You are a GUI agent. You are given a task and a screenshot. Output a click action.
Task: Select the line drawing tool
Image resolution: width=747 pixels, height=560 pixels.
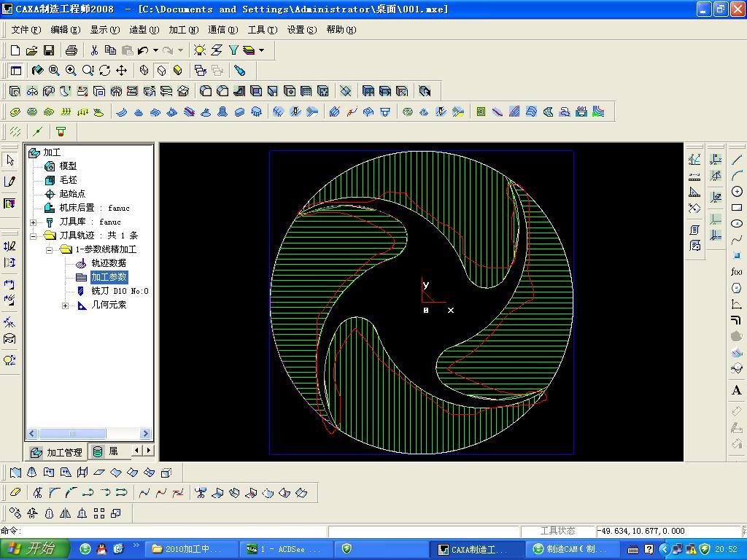pos(737,160)
